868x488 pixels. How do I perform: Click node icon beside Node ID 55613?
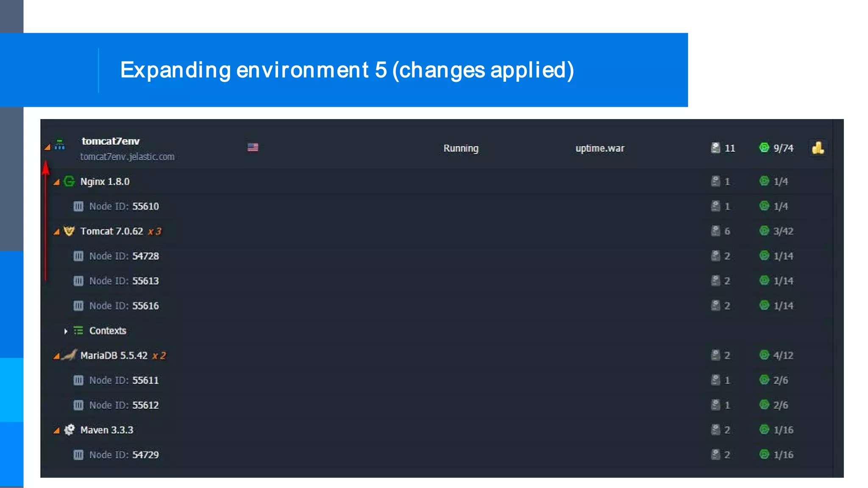78,281
